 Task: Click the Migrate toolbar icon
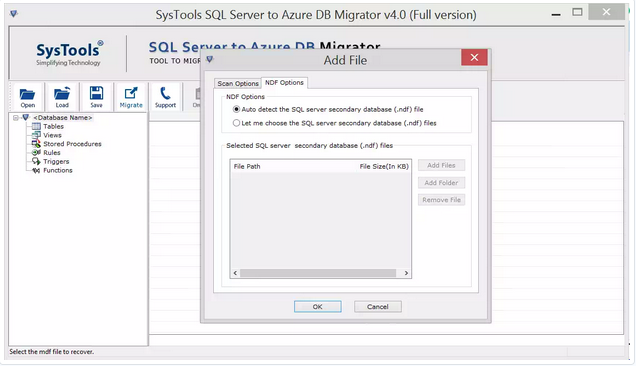coord(131,97)
